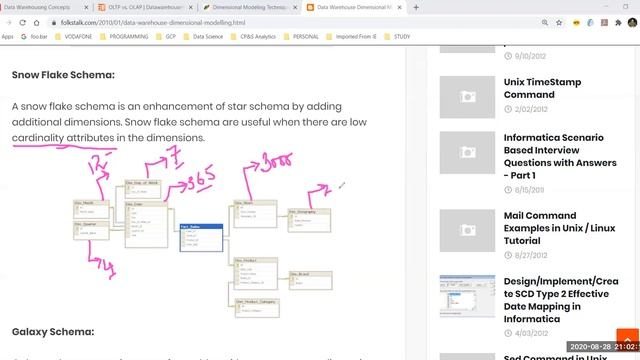Click the Galaxy Schema heading
Viewport: 640px width, 360px height.
click(x=53, y=332)
